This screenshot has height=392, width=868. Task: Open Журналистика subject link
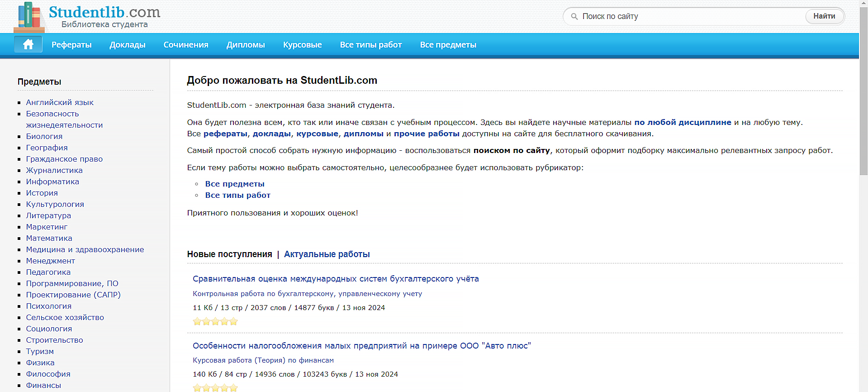[54, 170]
